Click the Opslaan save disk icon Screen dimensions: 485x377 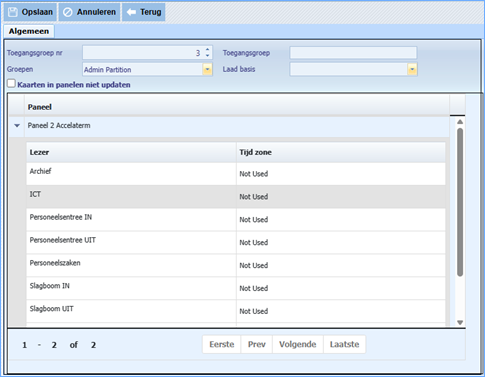tap(13, 12)
